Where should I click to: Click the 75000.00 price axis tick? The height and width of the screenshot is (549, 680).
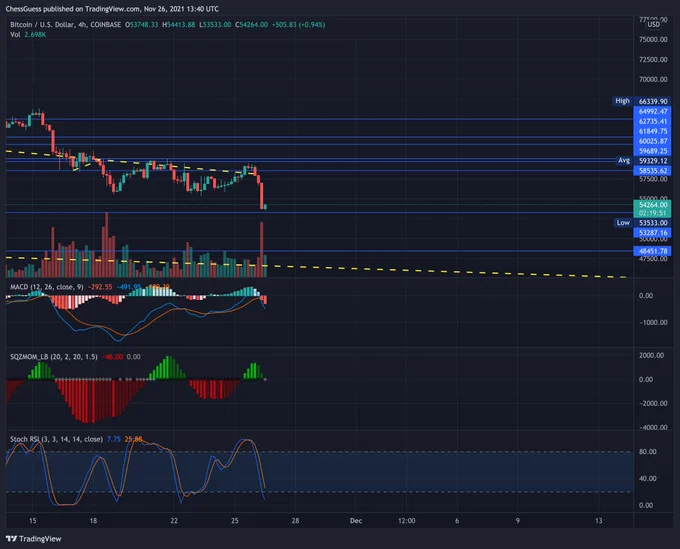(x=653, y=39)
